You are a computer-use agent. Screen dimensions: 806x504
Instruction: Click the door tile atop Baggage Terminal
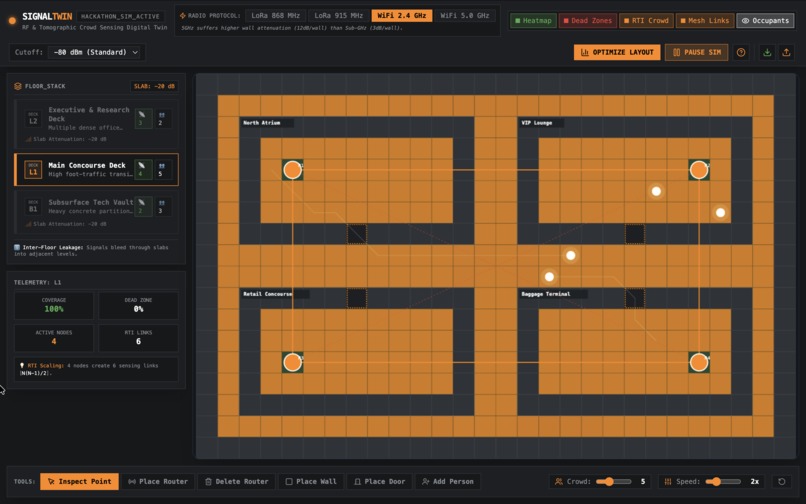[635, 298]
